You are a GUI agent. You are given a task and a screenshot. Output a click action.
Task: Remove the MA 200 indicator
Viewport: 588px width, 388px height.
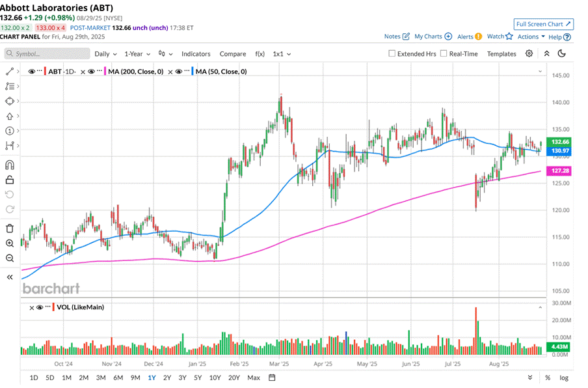(83, 72)
